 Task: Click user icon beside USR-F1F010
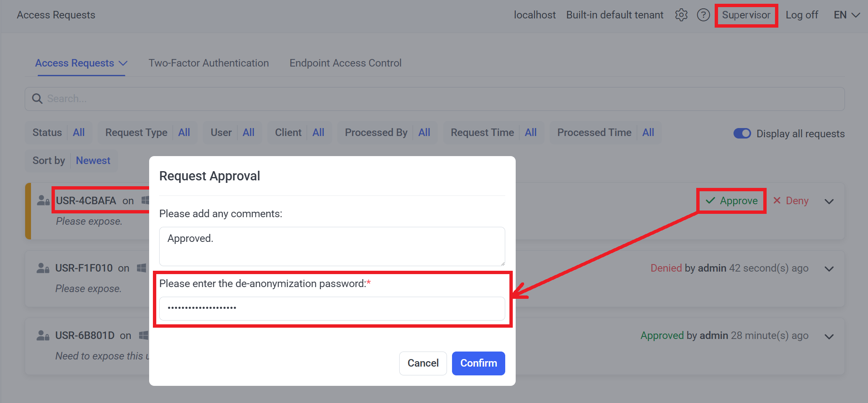click(43, 268)
